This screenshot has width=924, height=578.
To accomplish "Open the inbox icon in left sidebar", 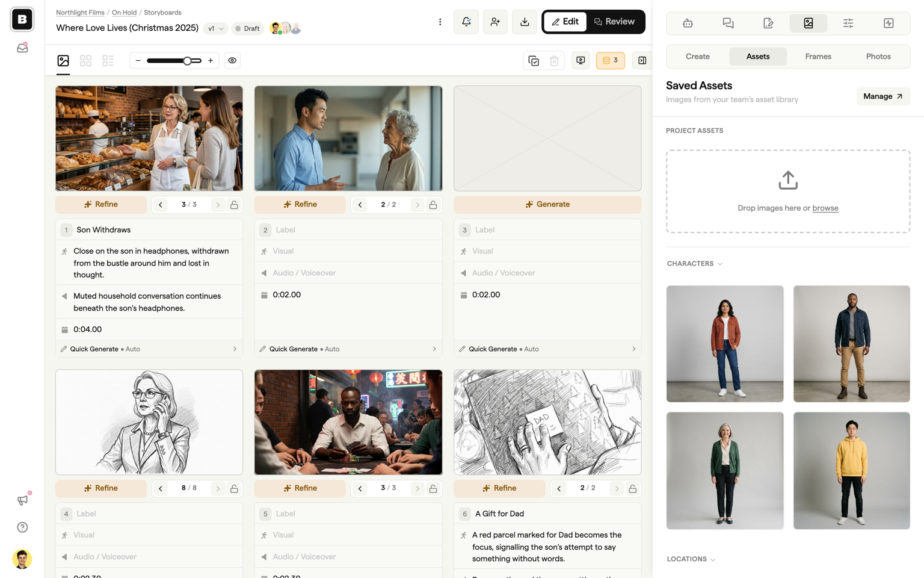I will point(22,48).
